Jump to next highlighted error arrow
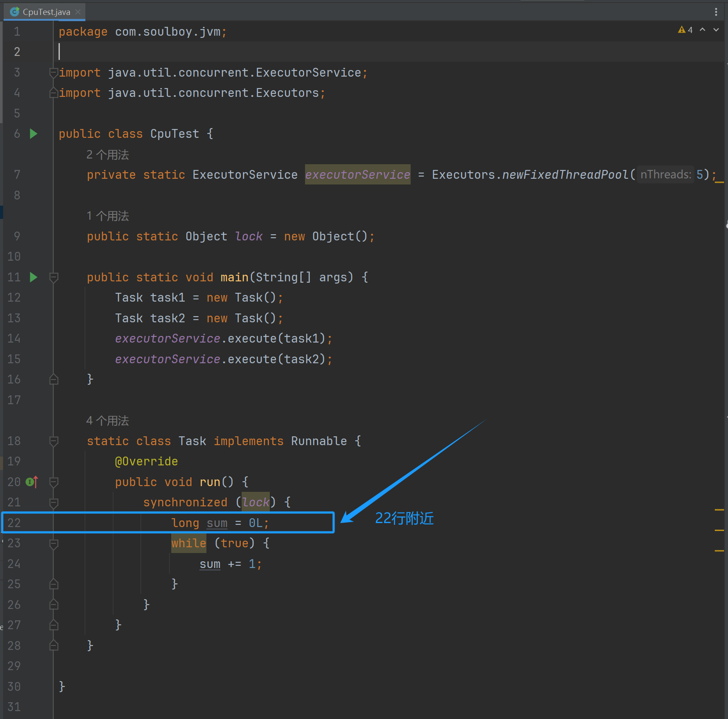Image resolution: width=728 pixels, height=719 pixels. pyautogui.click(x=716, y=29)
